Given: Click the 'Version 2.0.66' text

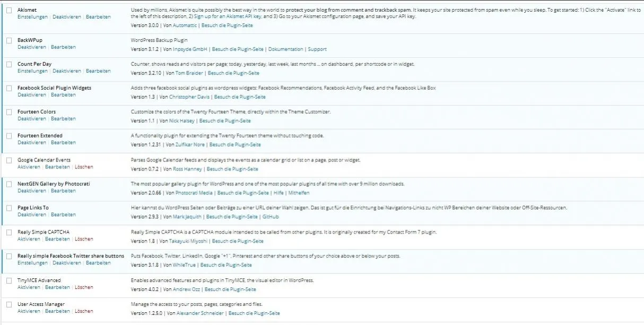Looking at the screenshot, I should coord(146,193).
